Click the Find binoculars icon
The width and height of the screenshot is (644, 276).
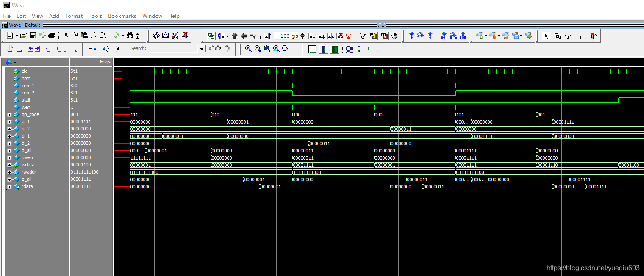130,36
